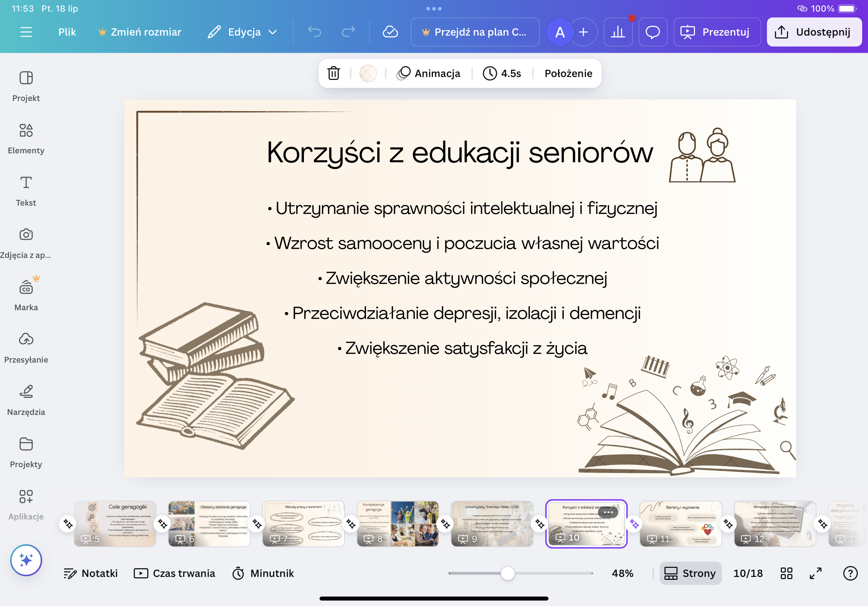Open comments speech bubble
Screen dimensions: 868x606
(x=652, y=32)
